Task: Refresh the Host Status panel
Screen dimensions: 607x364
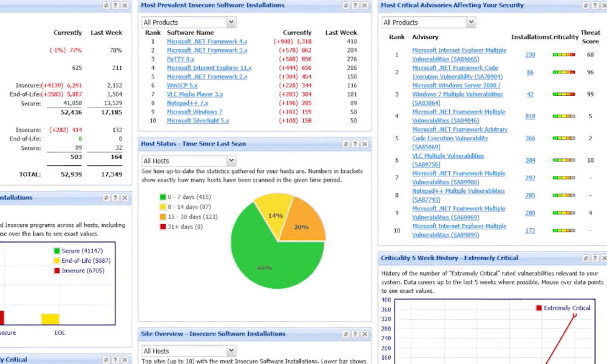Action: pos(345,144)
